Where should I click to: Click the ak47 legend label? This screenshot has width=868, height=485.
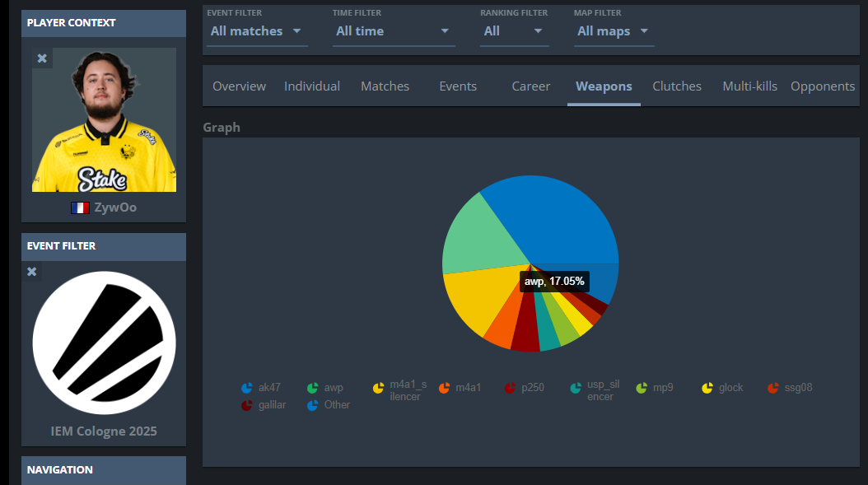click(x=269, y=388)
